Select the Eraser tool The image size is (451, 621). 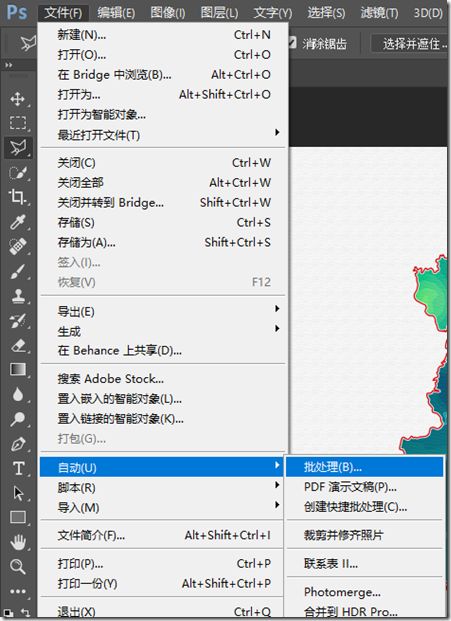pyautogui.click(x=17, y=345)
